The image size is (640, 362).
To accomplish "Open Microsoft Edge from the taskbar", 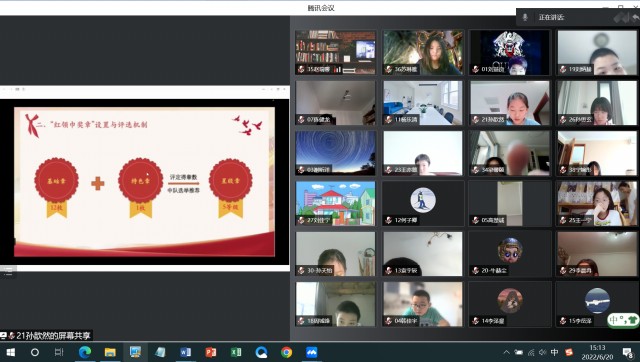I will [x=85, y=352].
